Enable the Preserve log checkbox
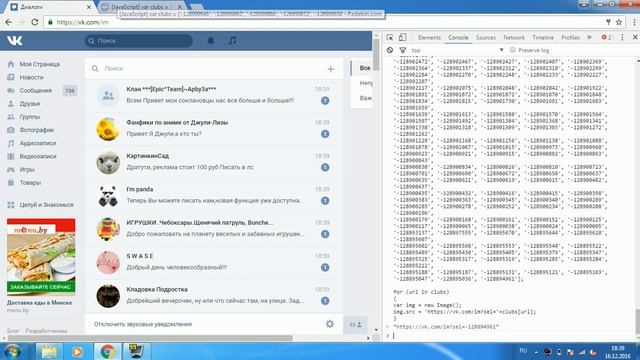 click(x=513, y=50)
